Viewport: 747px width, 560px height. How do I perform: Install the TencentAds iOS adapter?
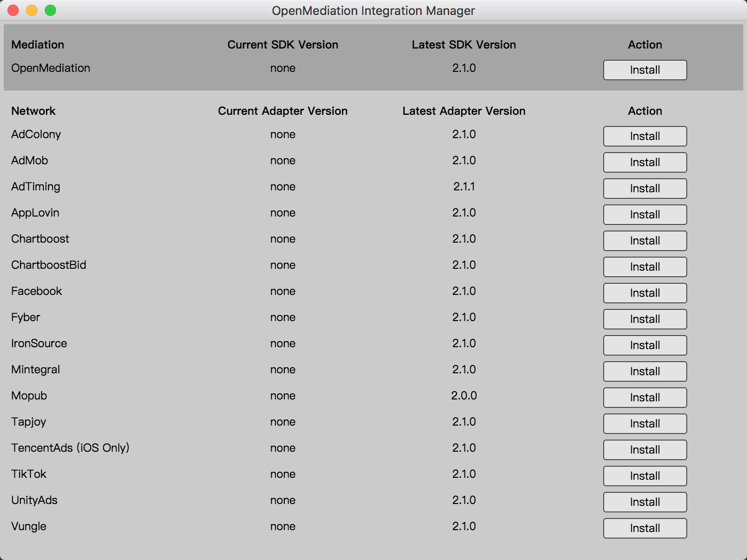click(x=645, y=450)
